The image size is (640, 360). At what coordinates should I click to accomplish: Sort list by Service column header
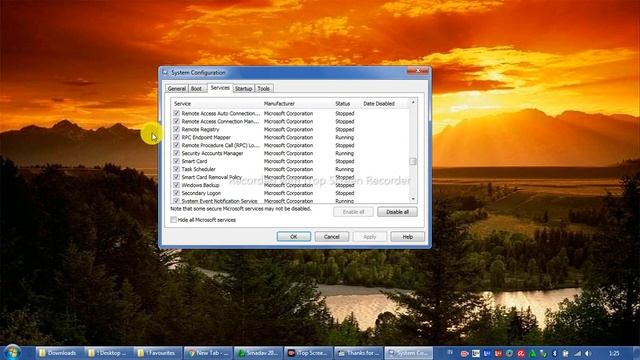pos(216,104)
